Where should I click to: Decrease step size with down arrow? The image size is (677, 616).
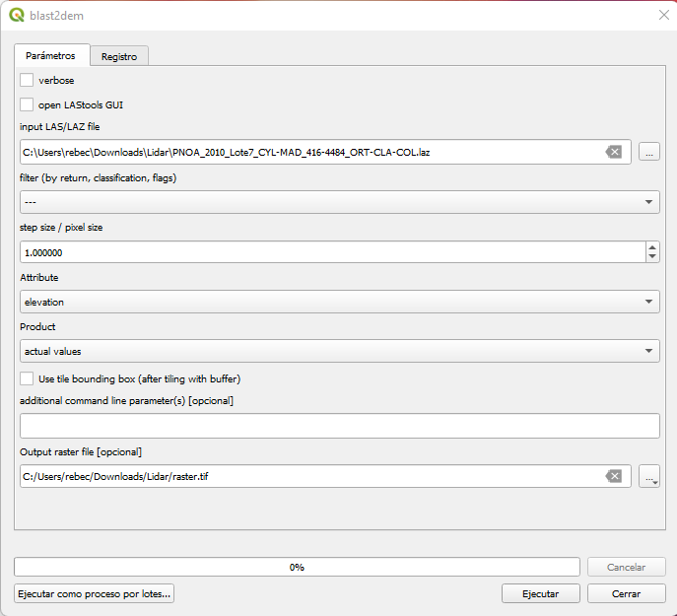pos(652,257)
